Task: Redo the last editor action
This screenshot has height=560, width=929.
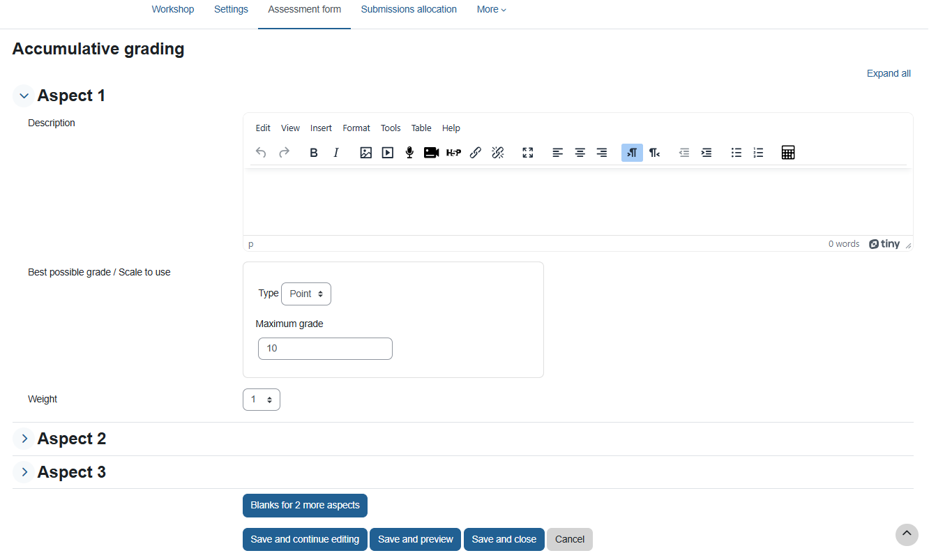Action: (284, 153)
